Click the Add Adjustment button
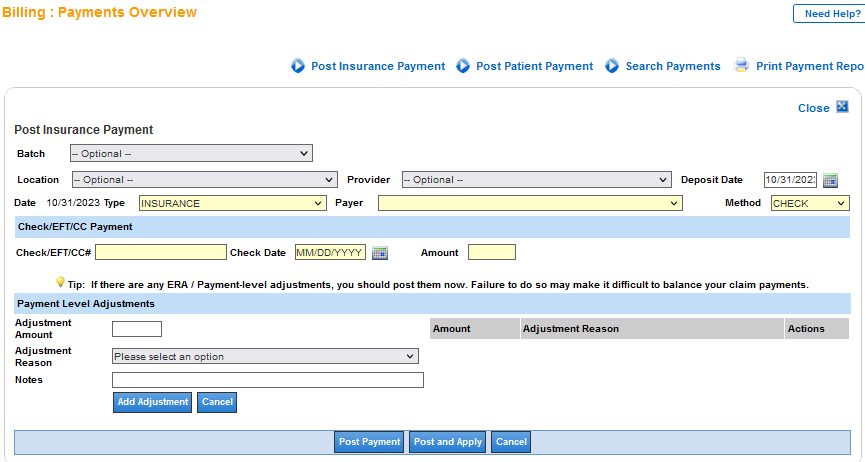 [152, 402]
